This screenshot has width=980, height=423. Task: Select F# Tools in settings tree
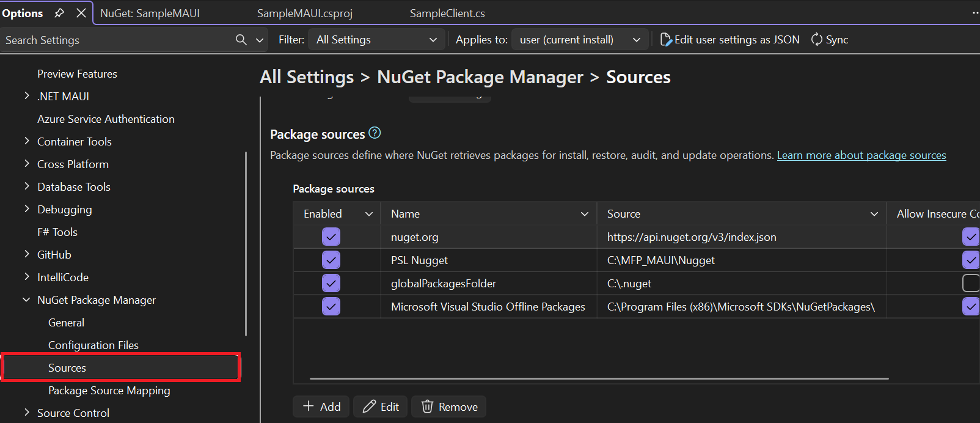(57, 232)
